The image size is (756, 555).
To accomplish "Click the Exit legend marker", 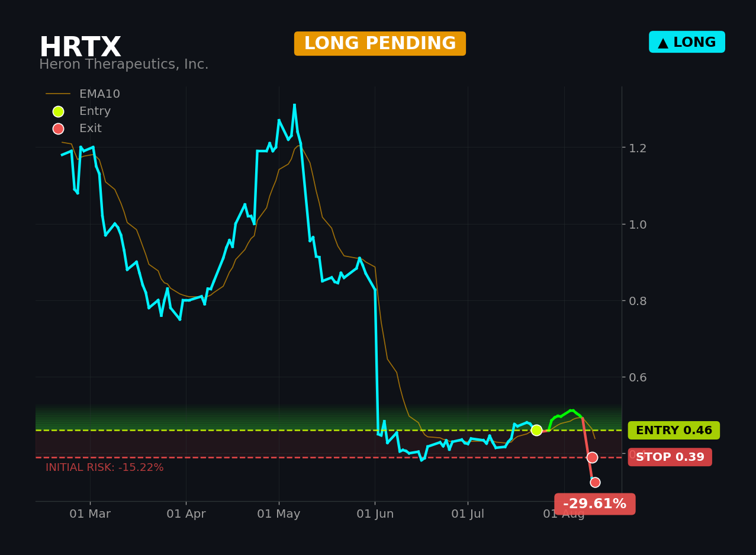I will 58,129.
